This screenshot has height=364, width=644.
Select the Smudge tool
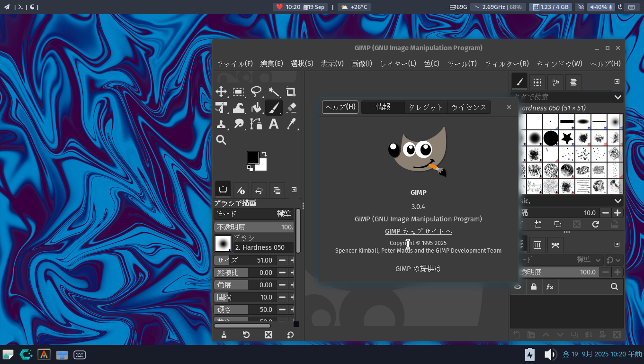click(239, 124)
